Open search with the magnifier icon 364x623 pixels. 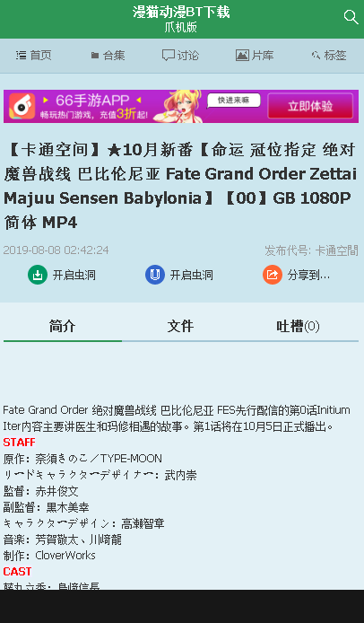pos(351,17)
